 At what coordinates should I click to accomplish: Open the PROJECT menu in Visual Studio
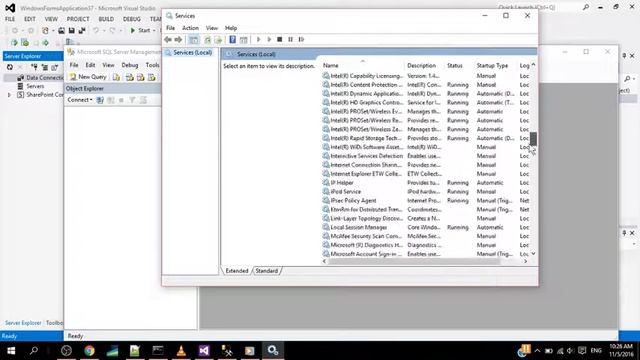78,19
